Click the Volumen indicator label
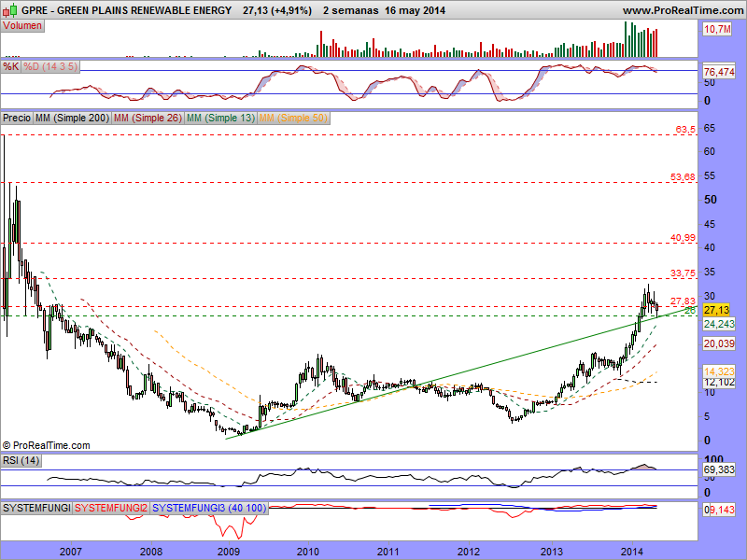The width and height of the screenshot is (747, 560). pos(22,26)
